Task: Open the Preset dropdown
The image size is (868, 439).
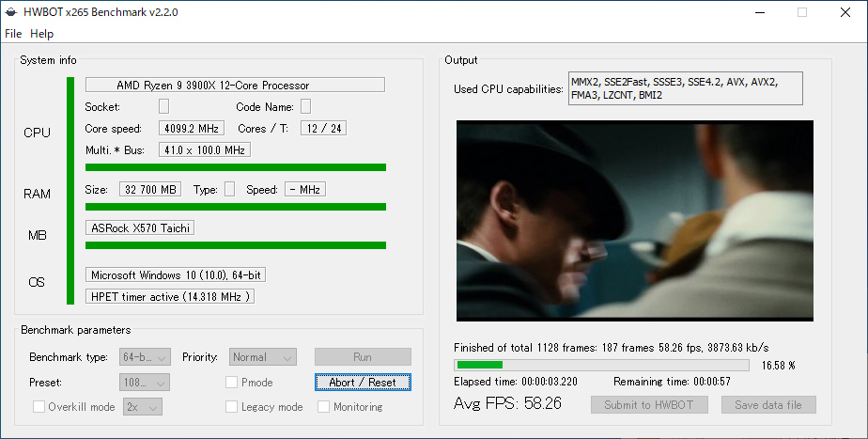Action: point(144,383)
